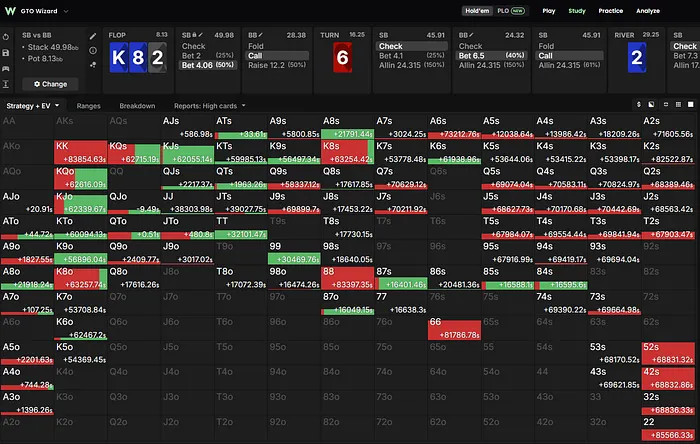The image size is (700, 444).
Task: Click the reset (power) icon in left sidebar
Action: click(x=6, y=37)
